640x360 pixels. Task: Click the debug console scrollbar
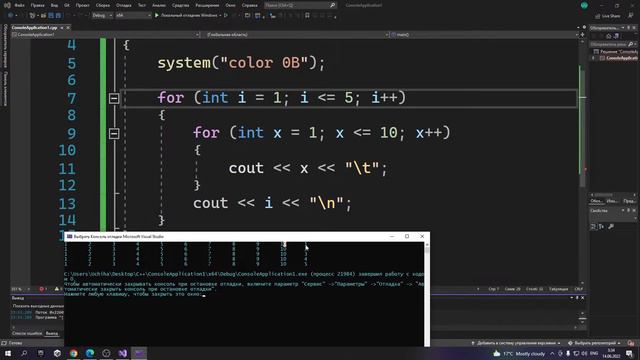pyautogui.click(x=427, y=294)
